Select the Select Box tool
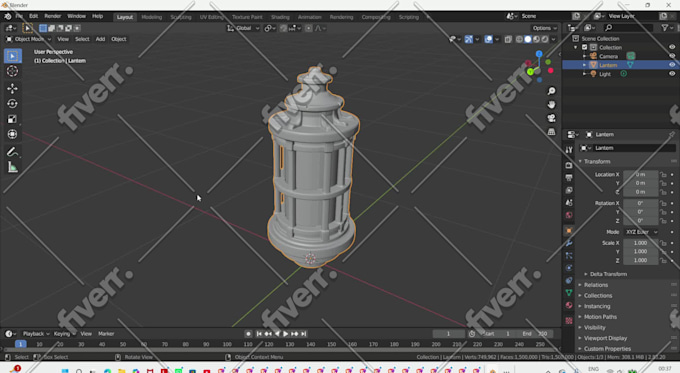Viewport: 680px width, 373px height. click(x=13, y=56)
